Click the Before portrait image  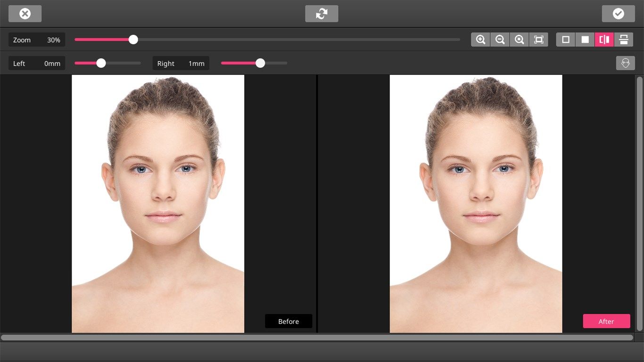pyautogui.click(x=158, y=204)
